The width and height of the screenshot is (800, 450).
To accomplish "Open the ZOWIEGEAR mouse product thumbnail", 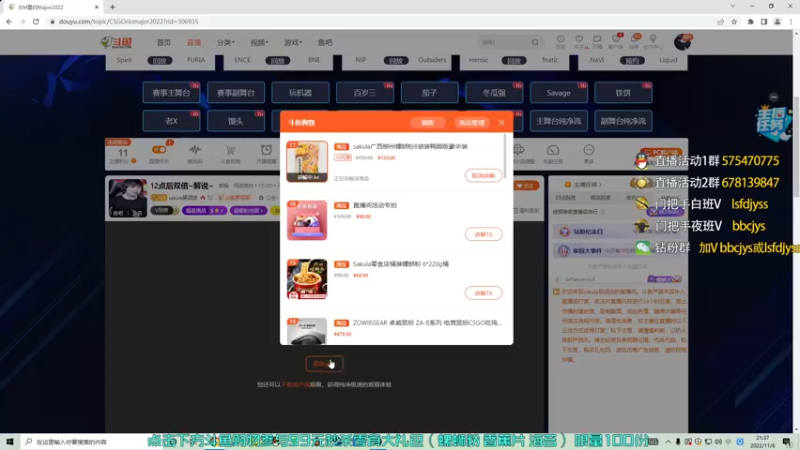I will pos(307,331).
